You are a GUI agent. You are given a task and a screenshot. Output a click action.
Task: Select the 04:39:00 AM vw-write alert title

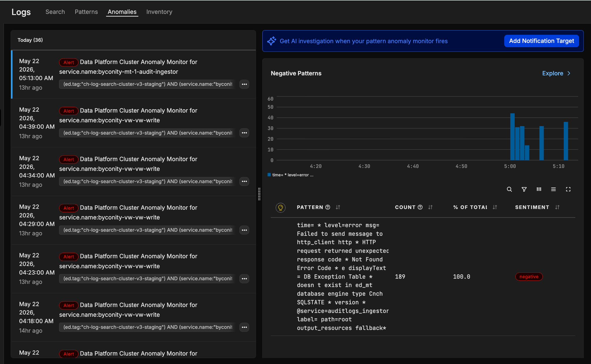[x=128, y=115]
